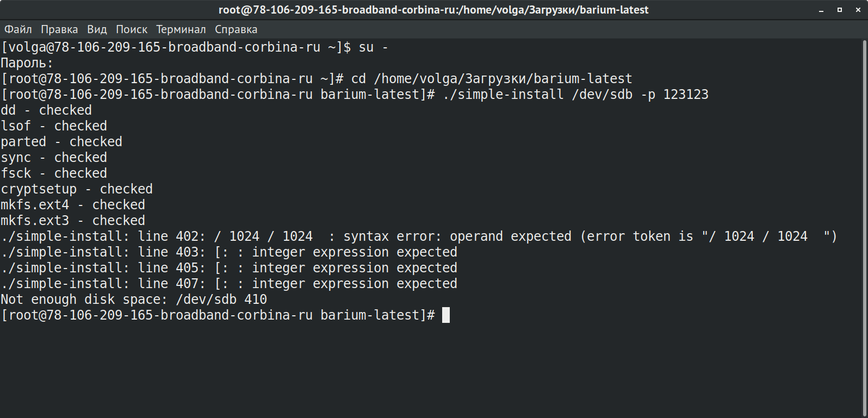Click the "cryptsetup - checked" output line
This screenshot has height=418, width=868.
[x=77, y=189]
